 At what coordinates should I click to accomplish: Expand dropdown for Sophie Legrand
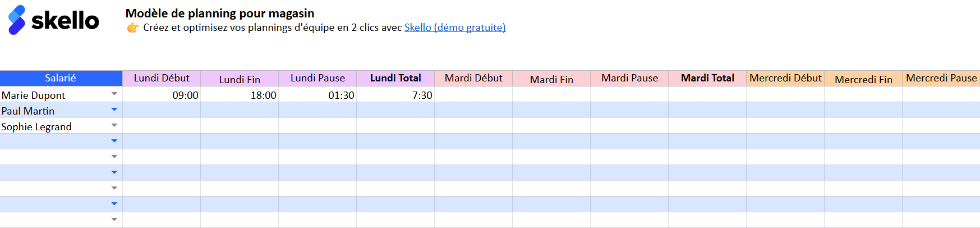[x=114, y=125]
